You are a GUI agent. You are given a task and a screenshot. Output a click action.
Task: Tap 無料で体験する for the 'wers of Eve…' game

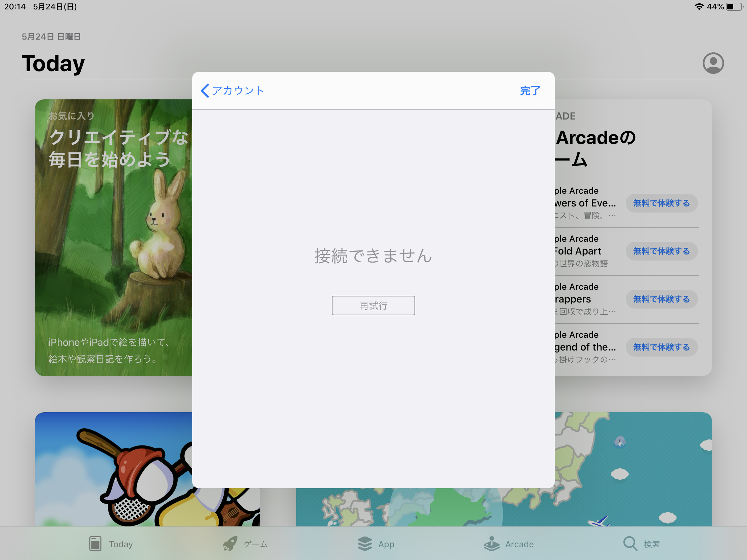[661, 203]
